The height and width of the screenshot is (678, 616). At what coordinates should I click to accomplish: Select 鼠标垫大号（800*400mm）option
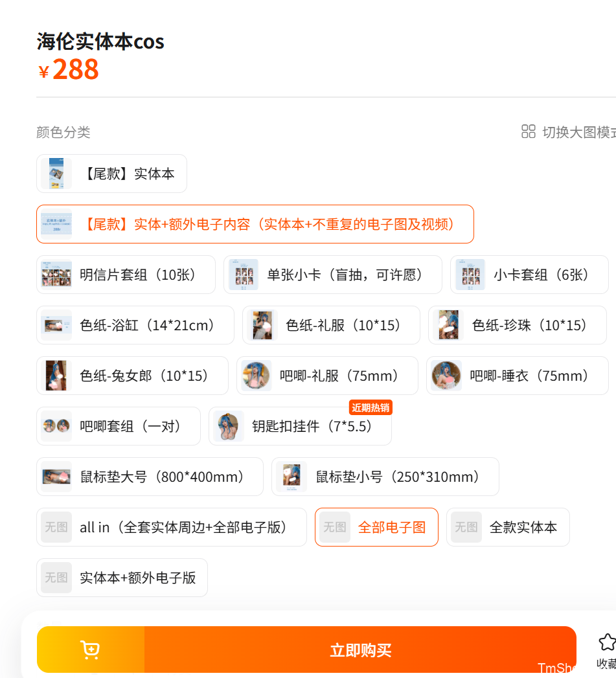click(150, 477)
